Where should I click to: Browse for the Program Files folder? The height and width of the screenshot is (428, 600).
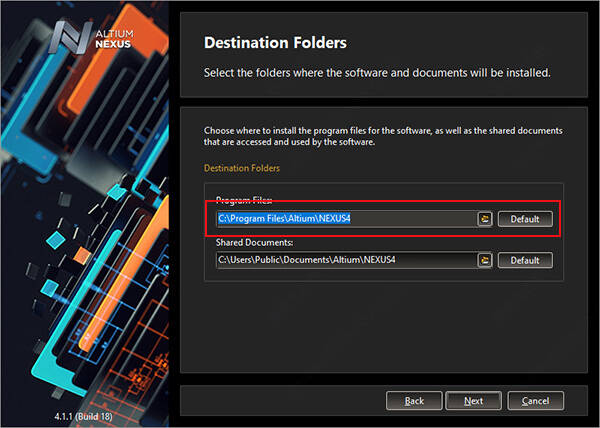[485, 219]
